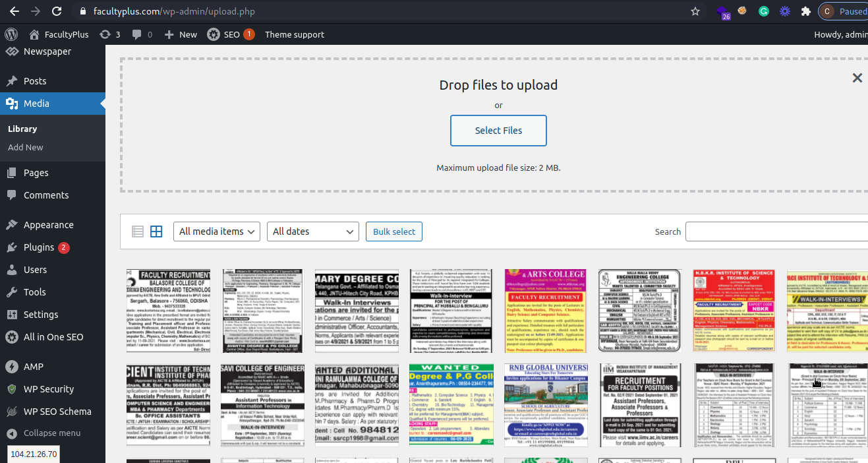Open the Media sidebar menu
Screen dimensions: 868x463
pyautogui.click(x=53, y=104)
